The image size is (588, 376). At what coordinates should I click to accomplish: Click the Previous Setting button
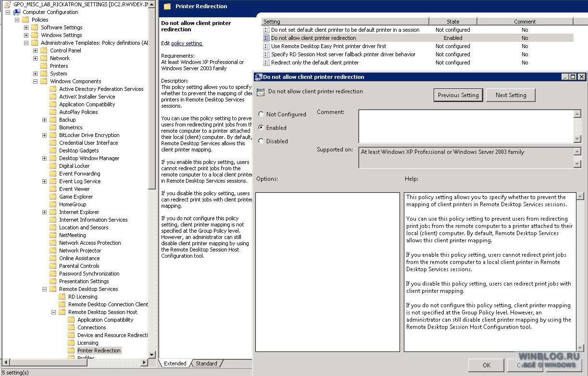[458, 95]
